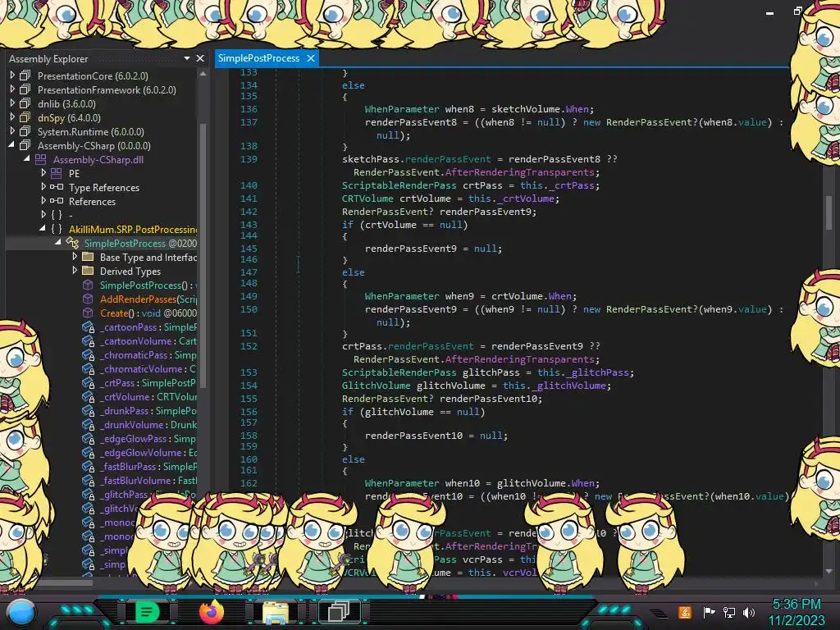Expand the Type References node

tap(43, 187)
